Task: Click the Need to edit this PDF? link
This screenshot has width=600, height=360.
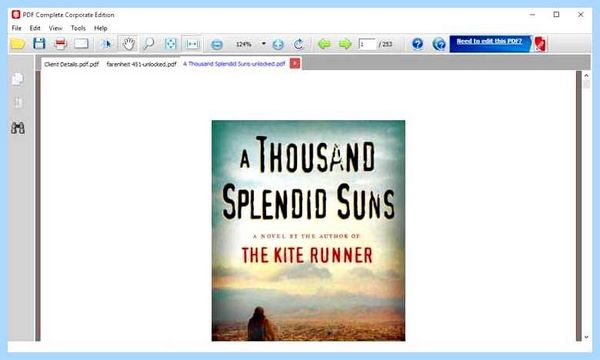Action: pos(489,41)
